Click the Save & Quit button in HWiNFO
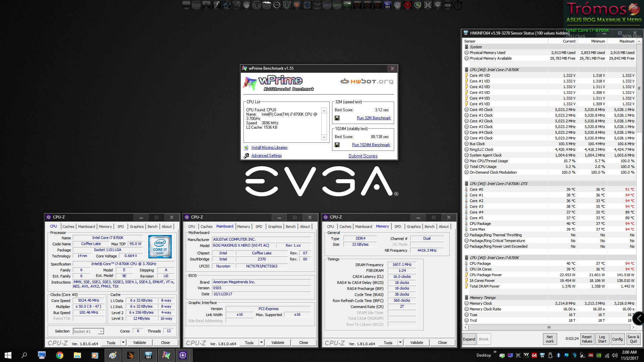Image resolution: width=644 pixels, height=362 pixels. (x=633, y=339)
